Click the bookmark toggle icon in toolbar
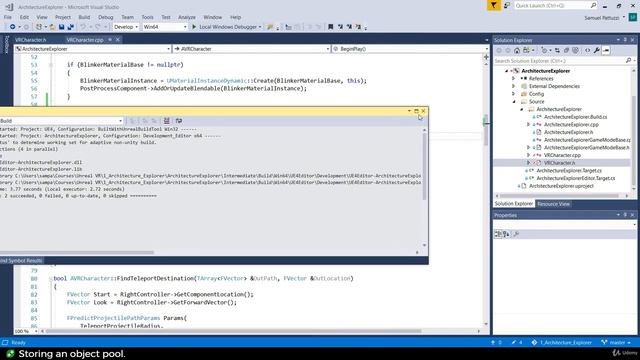 tap(331, 27)
